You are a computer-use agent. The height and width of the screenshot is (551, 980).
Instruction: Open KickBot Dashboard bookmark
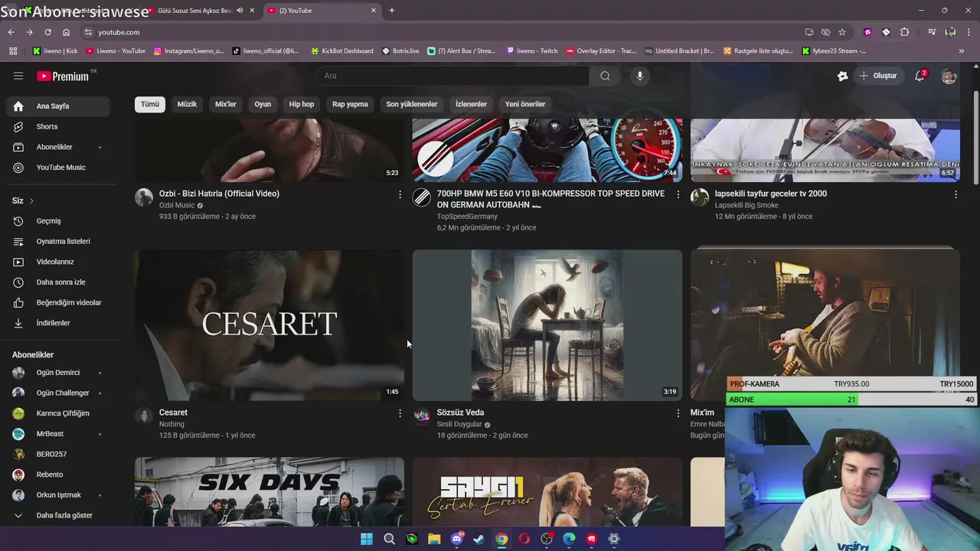341,51
